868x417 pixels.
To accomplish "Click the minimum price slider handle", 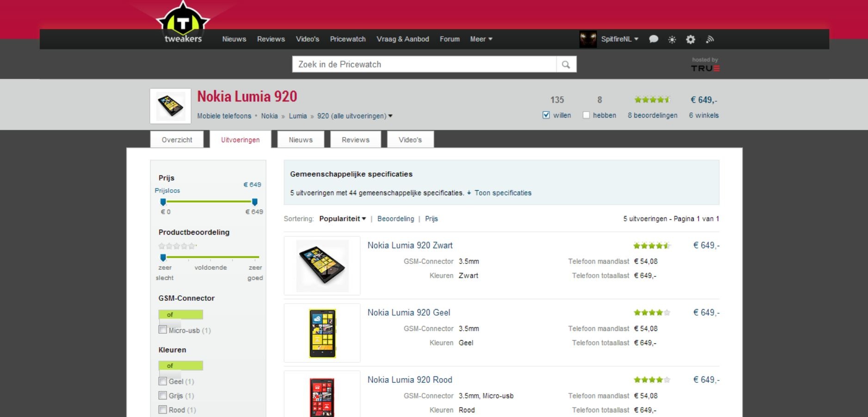I will click(163, 202).
